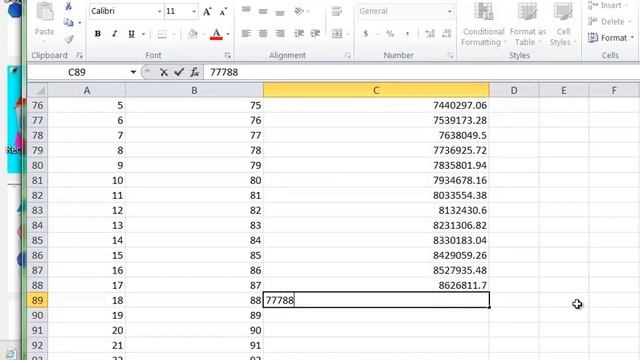The height and width of the screenshot is (360, 640).
Task: Click Decrease Decimal icon
Action: [447, 34]
